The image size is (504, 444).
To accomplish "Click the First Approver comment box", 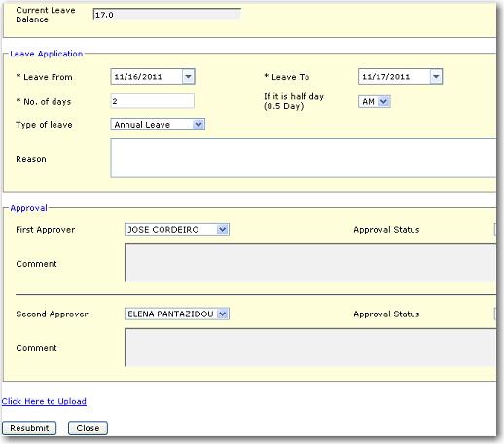I will [x=310, y=263].
